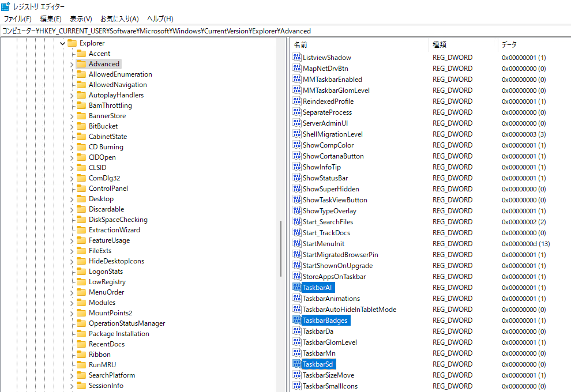Open the ファイル(F) menu
The width and height of the screenshot is (571, 392).
(x=17, y=19)
